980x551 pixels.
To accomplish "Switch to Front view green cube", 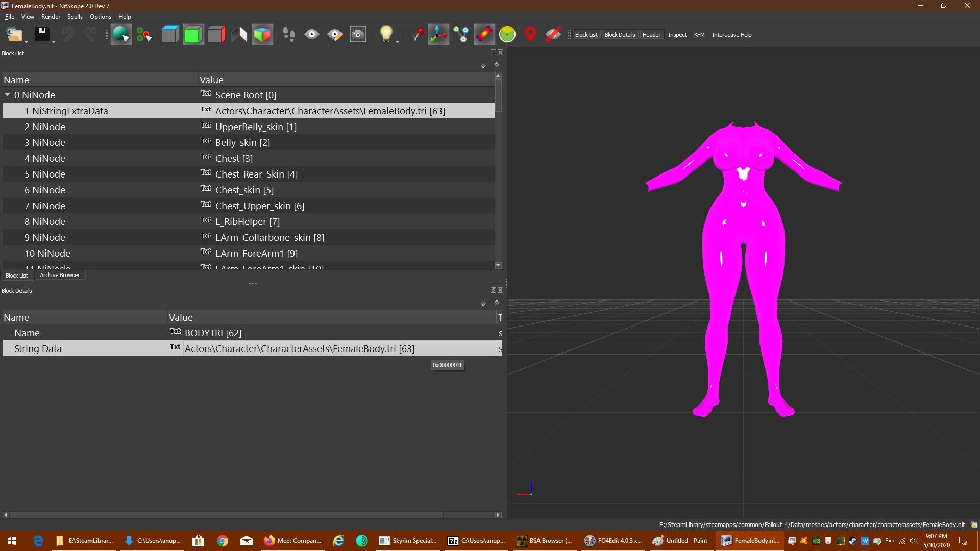I will [x=193, y=35].
